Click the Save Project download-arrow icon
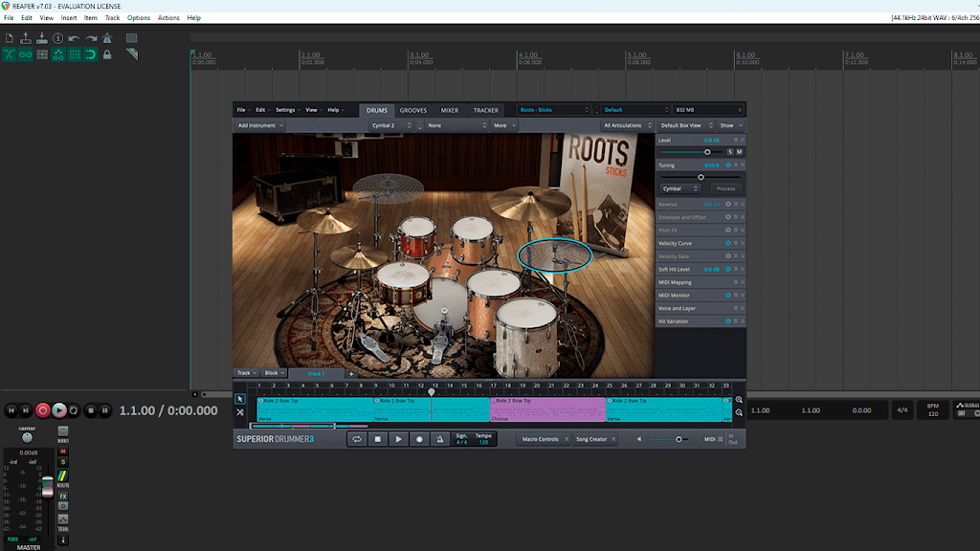 (42, 38)
